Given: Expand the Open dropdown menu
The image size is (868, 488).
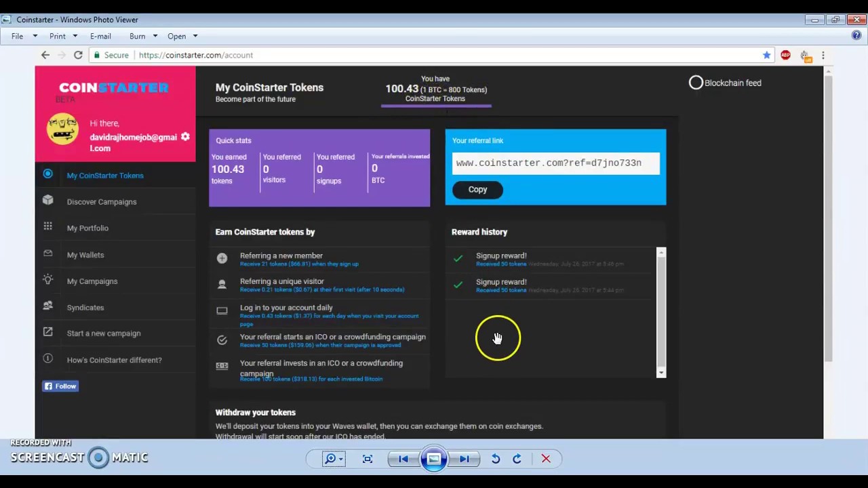Looking at the screenshot, I should 182,36.
